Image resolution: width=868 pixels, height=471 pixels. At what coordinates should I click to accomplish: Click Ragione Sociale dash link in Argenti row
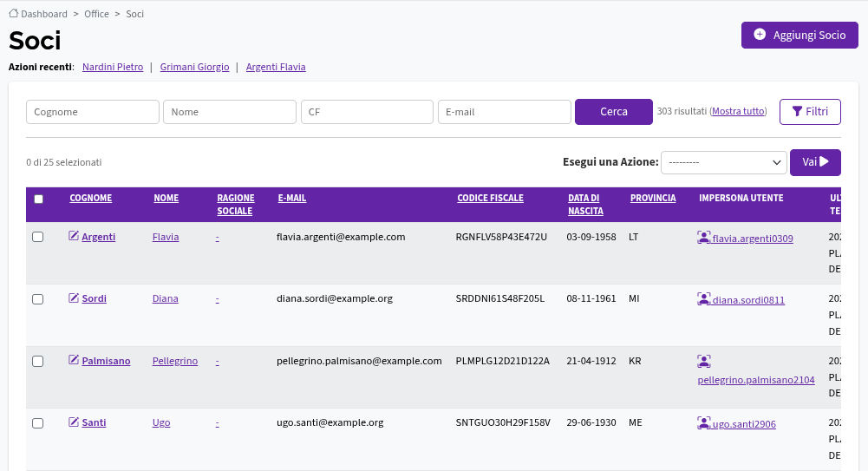[217, 237]
